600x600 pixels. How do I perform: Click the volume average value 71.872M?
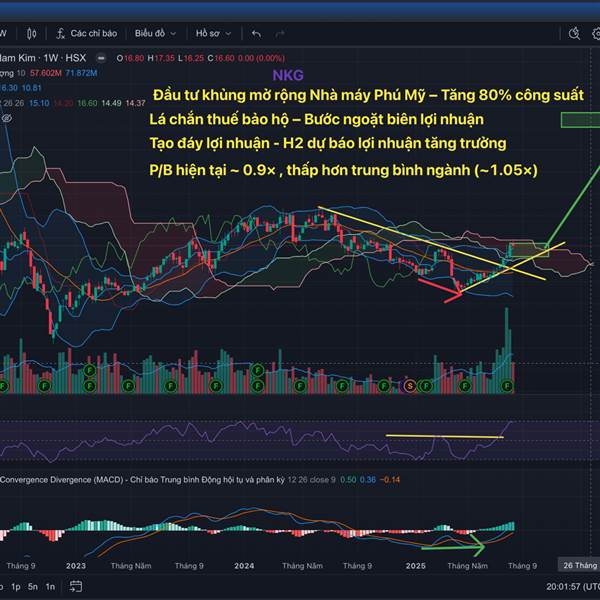(81, 73)
